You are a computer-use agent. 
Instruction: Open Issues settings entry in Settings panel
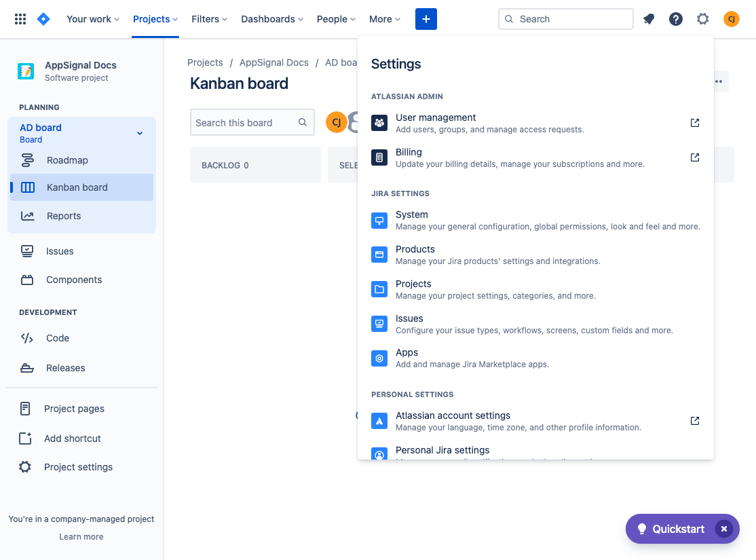tap(535, 324)
